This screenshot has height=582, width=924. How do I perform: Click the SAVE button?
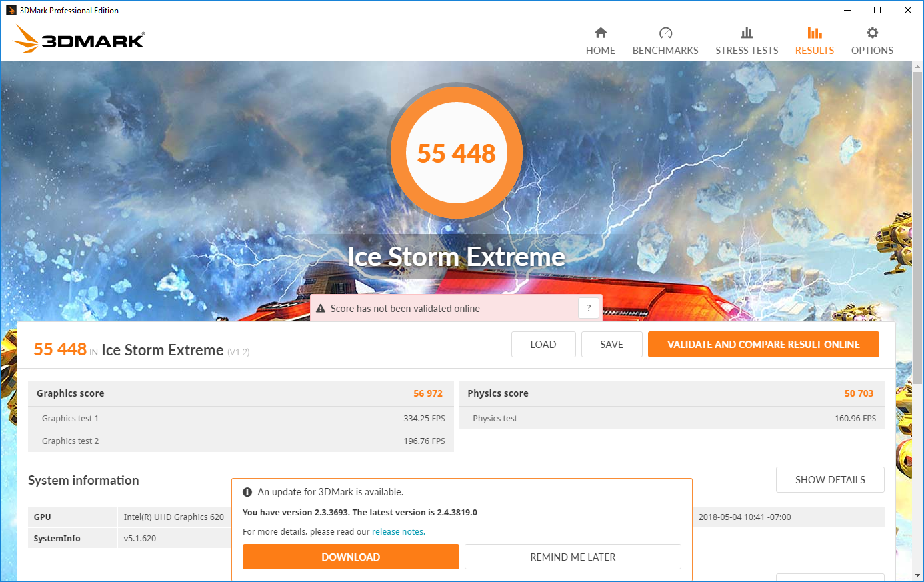coord(612,345)
